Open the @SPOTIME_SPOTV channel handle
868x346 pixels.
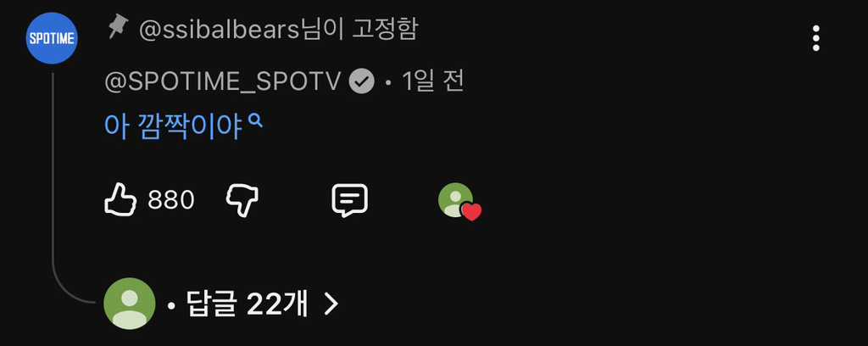pyautogui.click(x=223, y=82)
